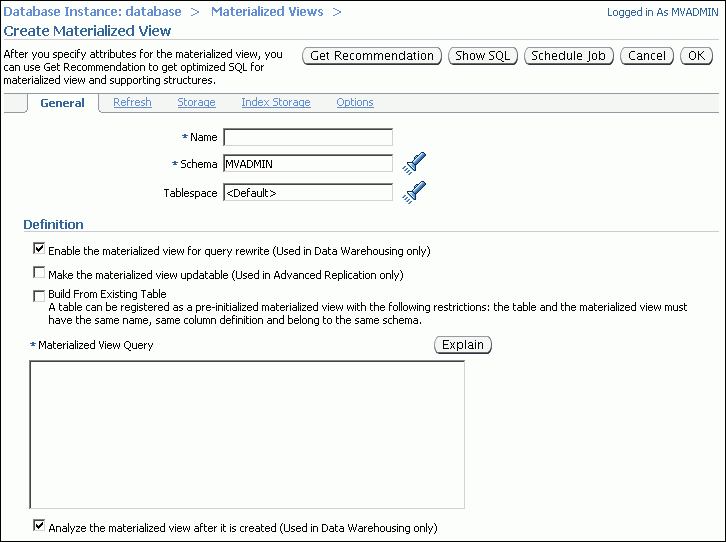Cancel creating the materialized view
Viewport: 726px width, 542px height.
(x=647, y=56)
